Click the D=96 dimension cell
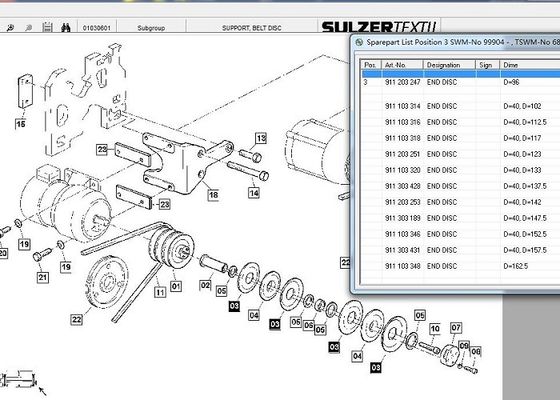560x400 pixels. click(511, 82)
